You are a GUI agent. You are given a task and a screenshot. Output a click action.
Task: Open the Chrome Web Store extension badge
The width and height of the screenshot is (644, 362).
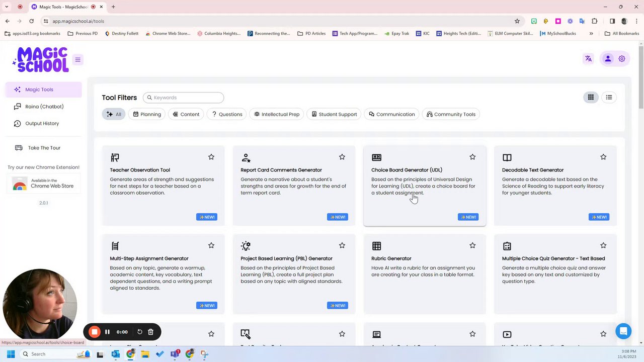[44, 184]
